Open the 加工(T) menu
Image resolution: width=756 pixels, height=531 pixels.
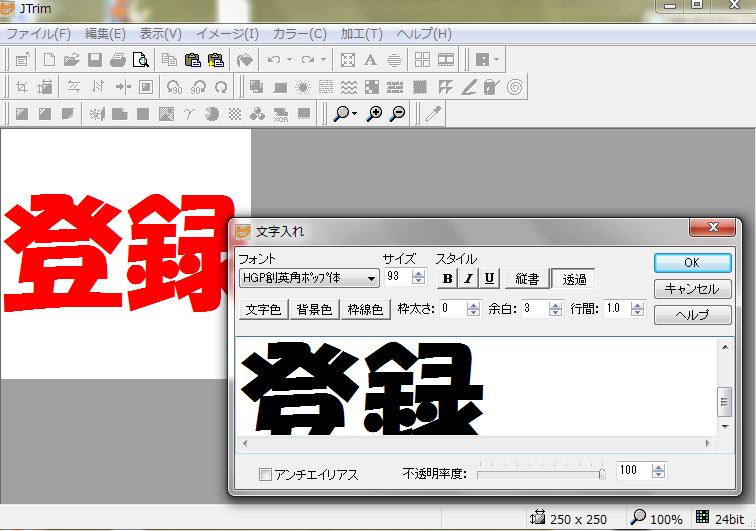(x=362, y=34)
